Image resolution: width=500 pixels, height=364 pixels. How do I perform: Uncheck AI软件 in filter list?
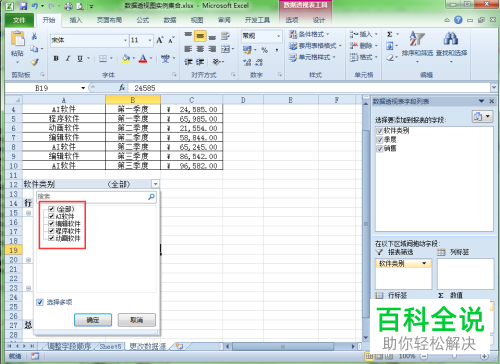(x=51, y=216)
